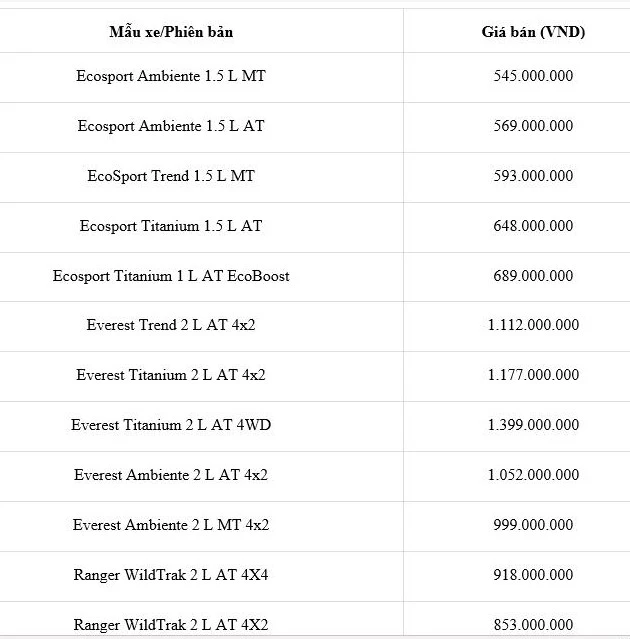
Task: Select the Ecosport Ambiente 1.5 L AT row name
Action: (x=171, y=126)
